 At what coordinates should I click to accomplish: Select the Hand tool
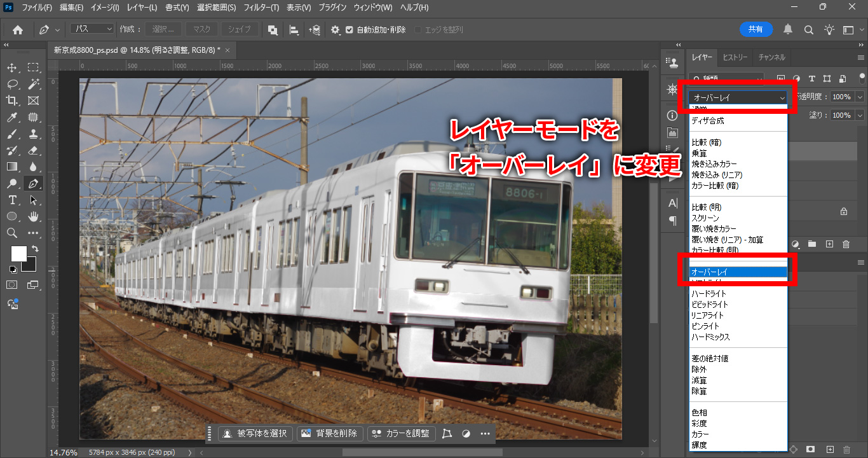34,217
